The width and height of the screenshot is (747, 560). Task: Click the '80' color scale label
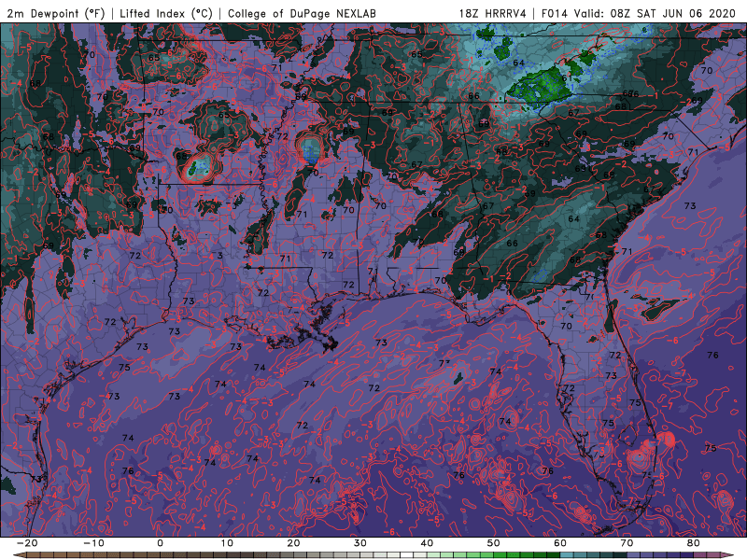pos(694,543)
